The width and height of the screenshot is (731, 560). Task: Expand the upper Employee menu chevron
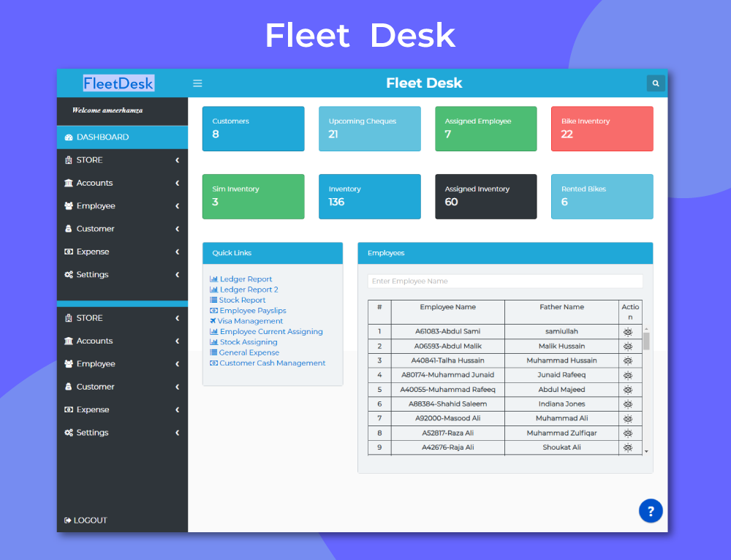(x=177, y=205)
